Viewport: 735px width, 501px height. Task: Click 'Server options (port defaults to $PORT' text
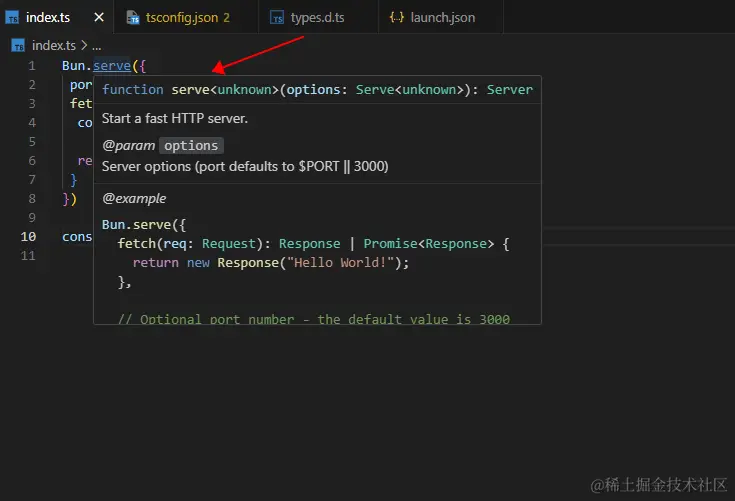tap(220, 166)
